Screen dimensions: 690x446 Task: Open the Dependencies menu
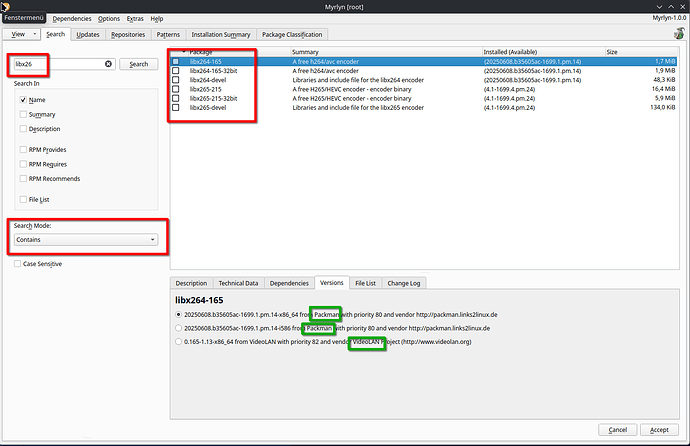point(72,18)
